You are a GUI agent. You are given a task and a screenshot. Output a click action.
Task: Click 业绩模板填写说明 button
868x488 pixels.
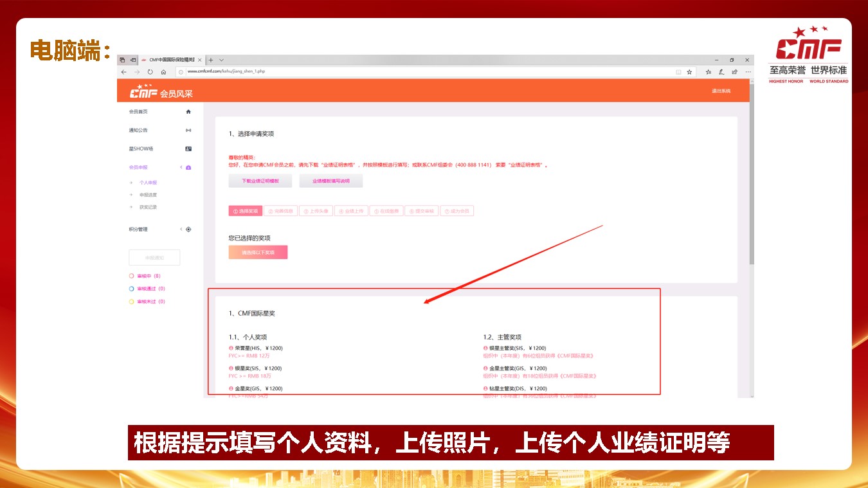[x=331, y=181]
